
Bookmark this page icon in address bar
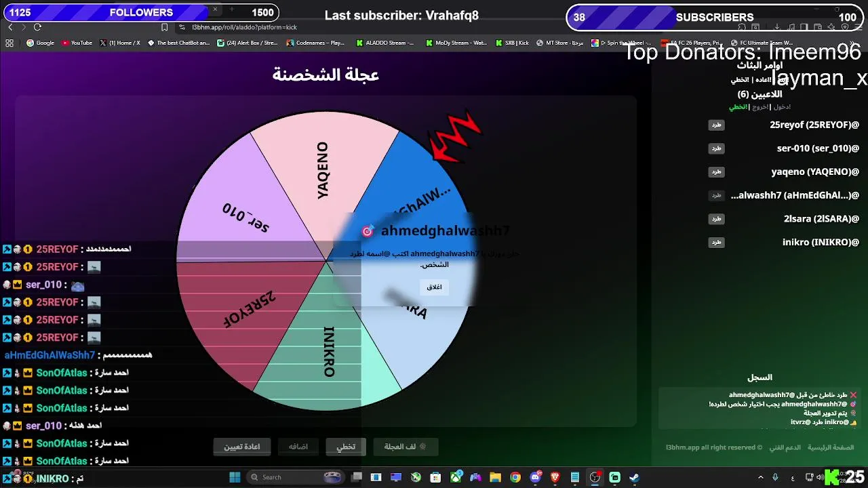(164, 27)
